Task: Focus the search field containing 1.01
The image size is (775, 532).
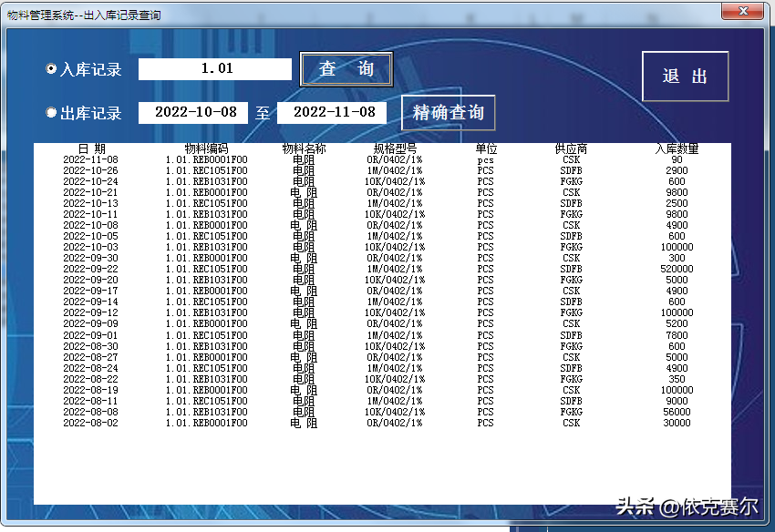Action: tap(215, 68)
